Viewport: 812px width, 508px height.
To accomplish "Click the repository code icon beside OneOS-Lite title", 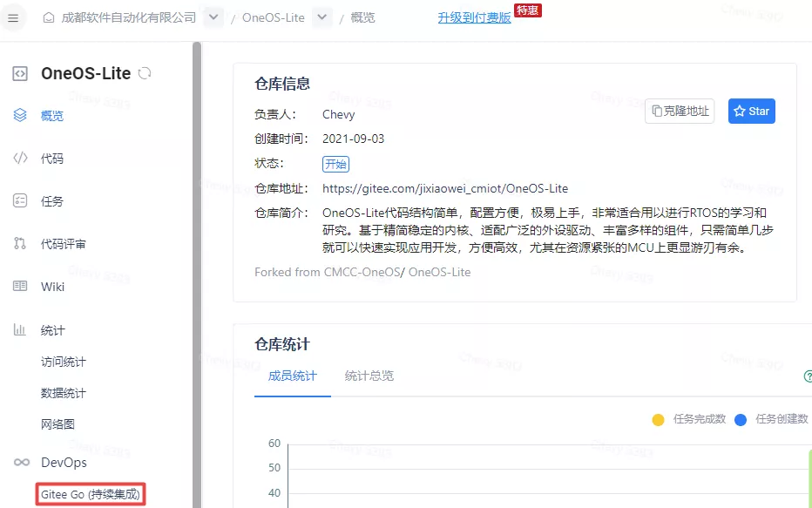I will coord(20,73).
